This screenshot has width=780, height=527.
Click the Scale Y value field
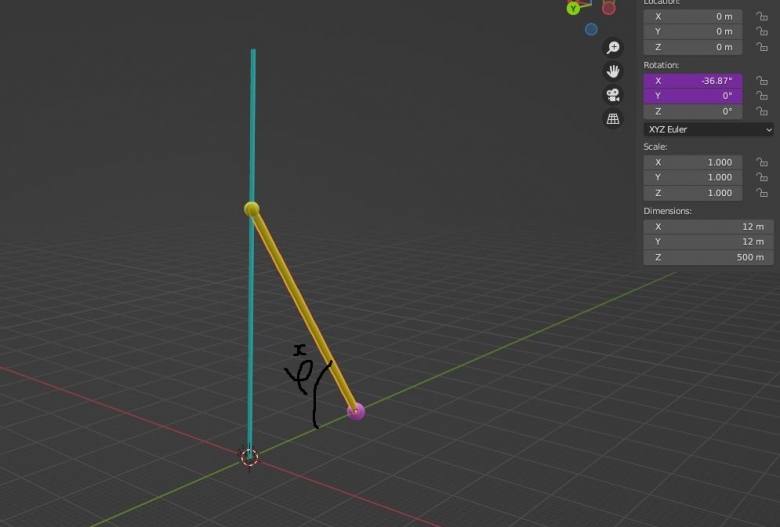pyautogui.click(x=693, y=177)
